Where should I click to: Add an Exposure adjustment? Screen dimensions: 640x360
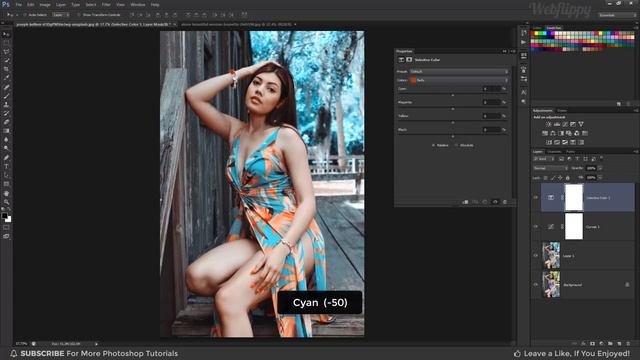click(573, 124)
